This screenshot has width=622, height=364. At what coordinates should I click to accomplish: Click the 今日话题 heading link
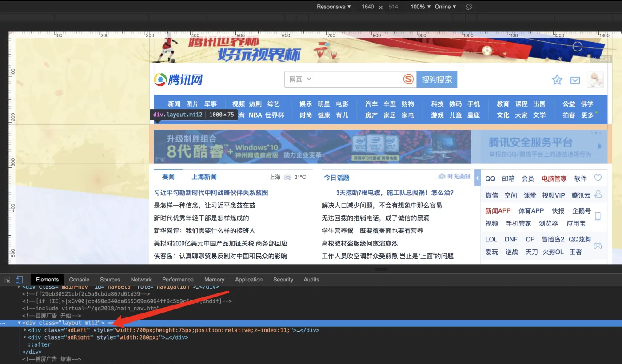point(336,178)
